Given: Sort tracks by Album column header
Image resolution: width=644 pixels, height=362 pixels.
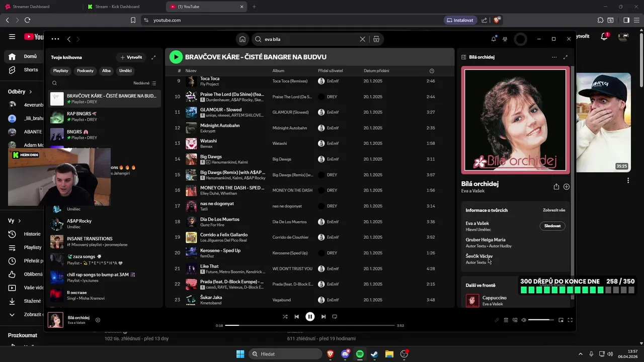Looking at the screenshot, I should [x=278, y=71].
